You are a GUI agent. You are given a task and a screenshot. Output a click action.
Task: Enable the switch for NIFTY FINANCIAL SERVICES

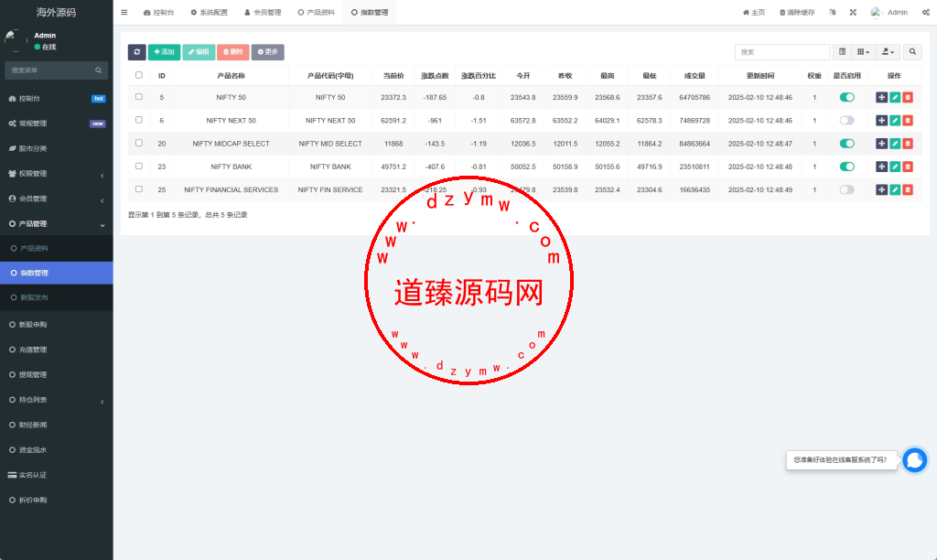[x=846, y=190]
